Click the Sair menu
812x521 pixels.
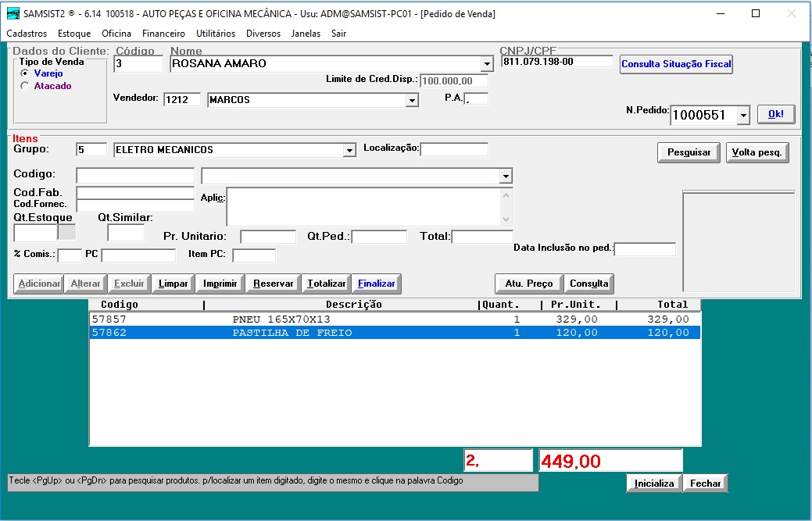click(x=338, y=34)
